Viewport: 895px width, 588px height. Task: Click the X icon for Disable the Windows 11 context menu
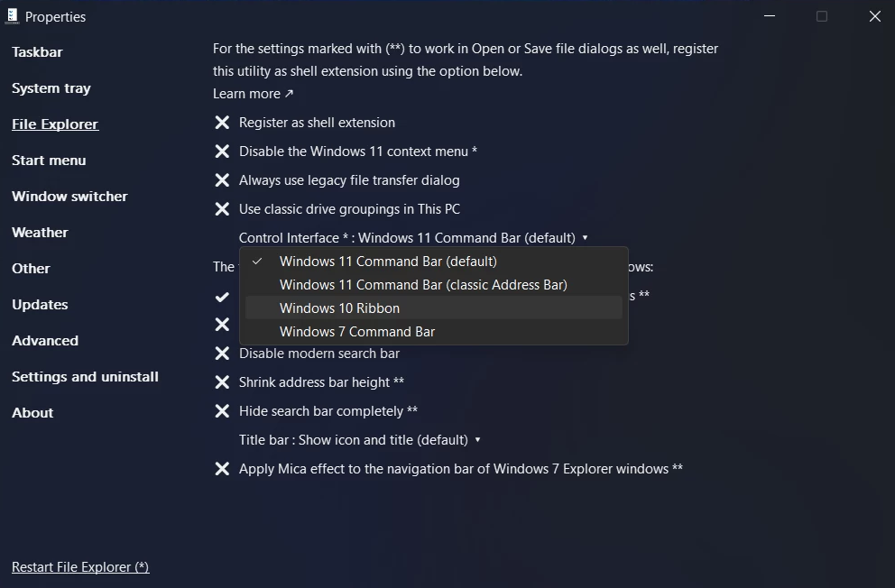pyautogui.click(x=222, y=151)
